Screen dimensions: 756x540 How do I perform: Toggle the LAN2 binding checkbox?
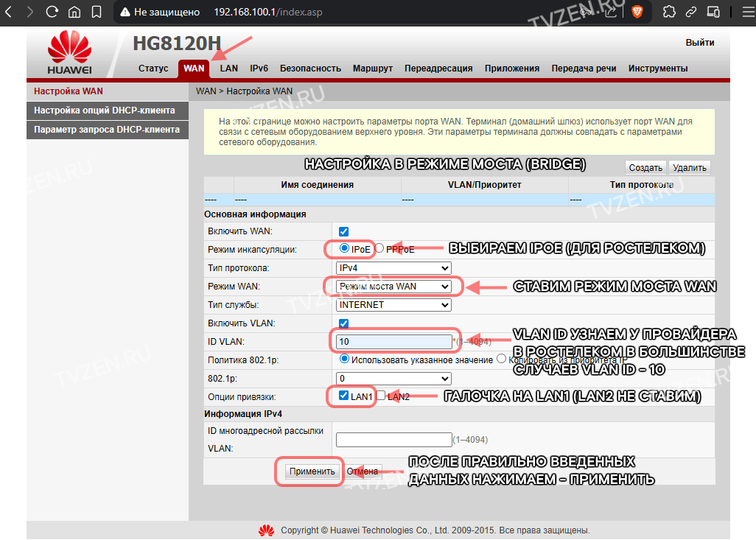point(381,396)
